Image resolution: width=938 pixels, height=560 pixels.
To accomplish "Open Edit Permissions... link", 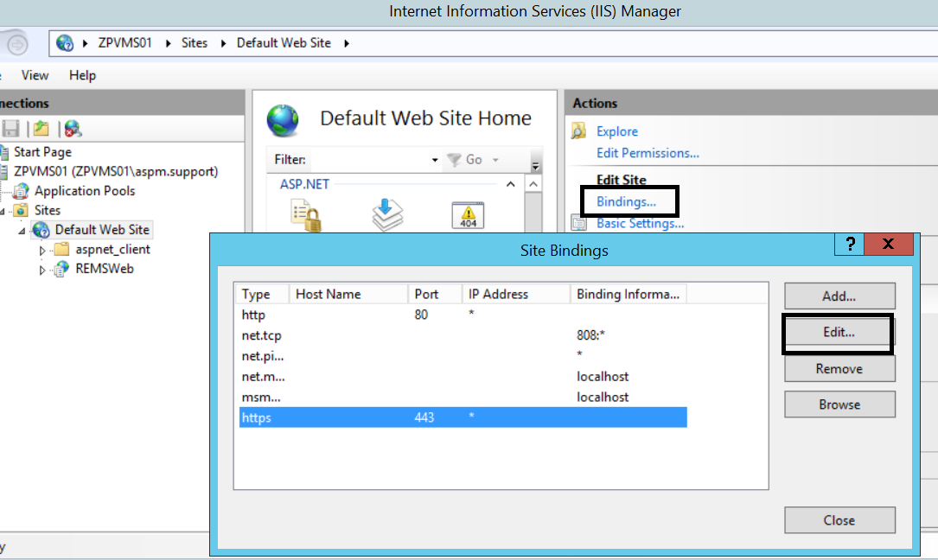I will [648, 153].
